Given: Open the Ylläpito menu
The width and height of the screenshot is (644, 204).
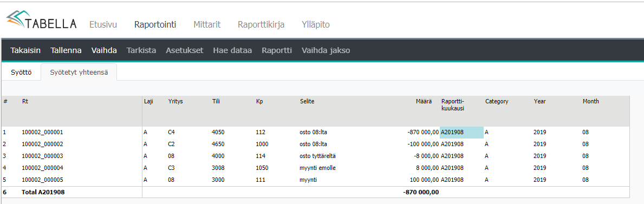Looking at the screenshot, I should pos(315,25).
